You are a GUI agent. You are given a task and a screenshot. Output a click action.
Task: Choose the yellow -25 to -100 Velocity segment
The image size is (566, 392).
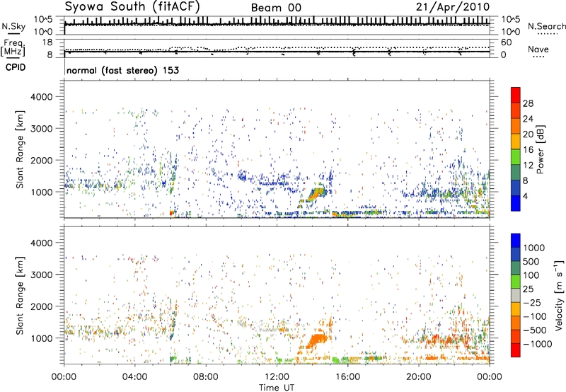pyautogui.click(x=516, y=309)
